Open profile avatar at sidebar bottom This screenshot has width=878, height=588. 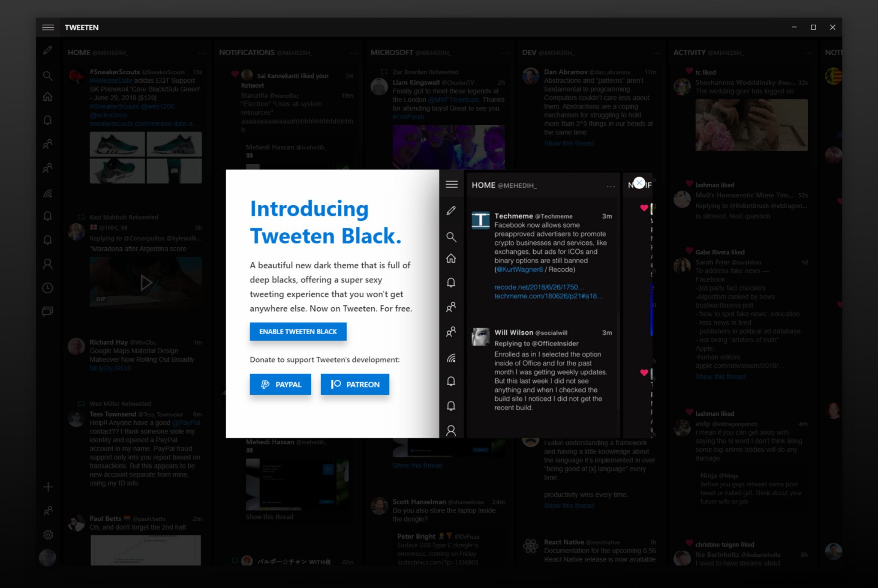(48, 558)
